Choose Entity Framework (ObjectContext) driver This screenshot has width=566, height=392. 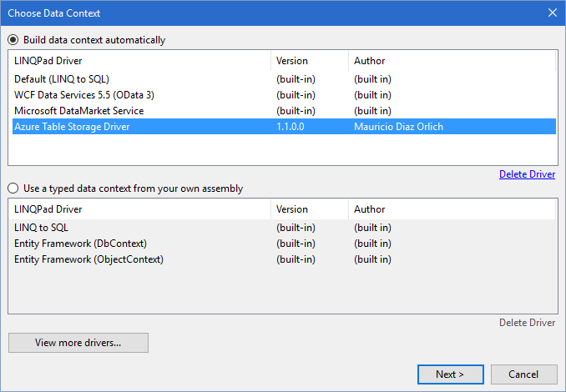point(88,259)
